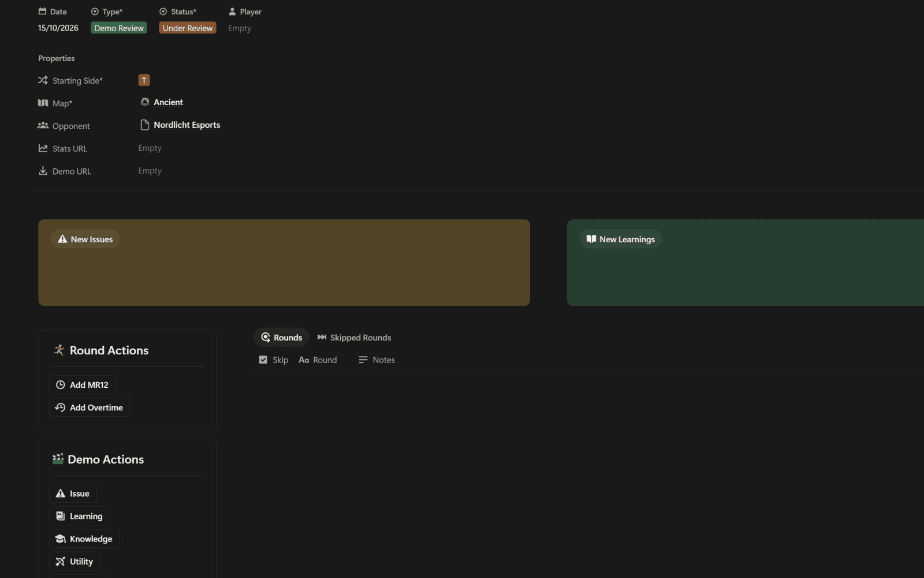Click the empty Demo URL field
Viewport: 924px width, 578px height.
tap(150, 171)
